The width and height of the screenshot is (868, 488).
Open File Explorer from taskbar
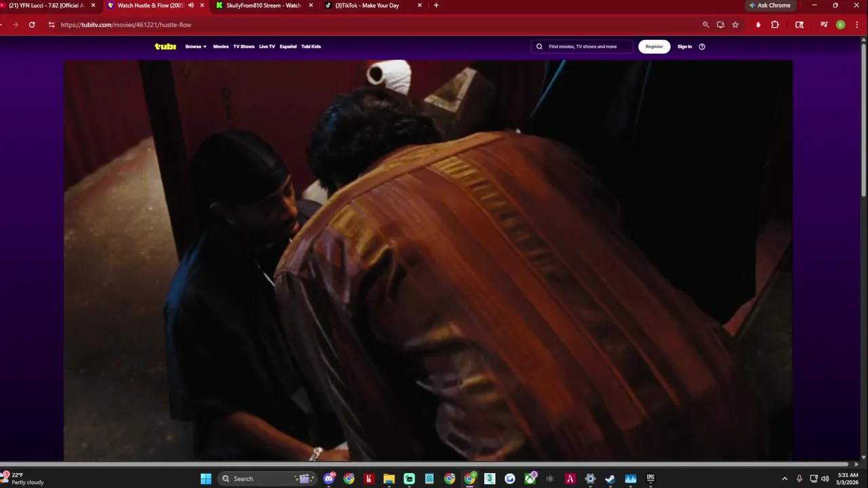pyautogui.click(x=389, y=479)
